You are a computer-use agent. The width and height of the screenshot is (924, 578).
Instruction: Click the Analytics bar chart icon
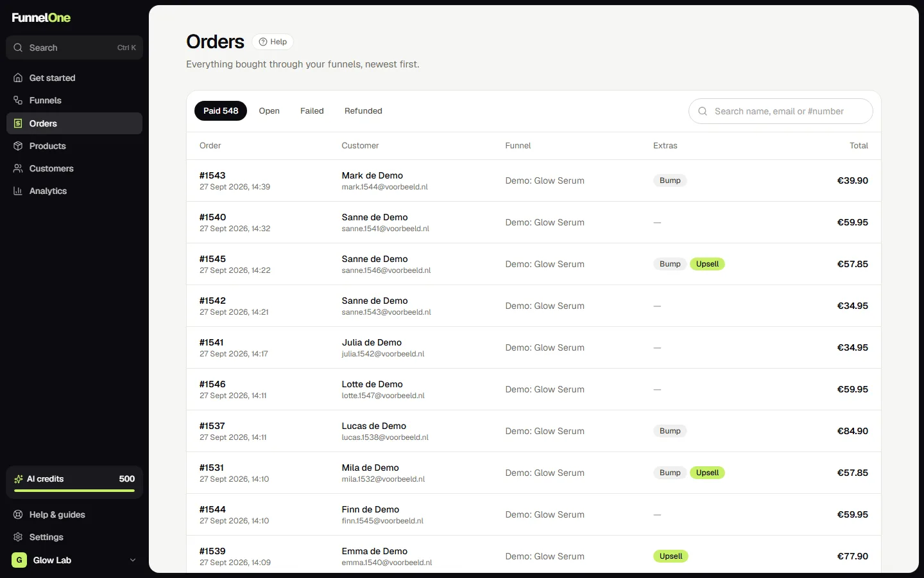click(x=18, y=191)
